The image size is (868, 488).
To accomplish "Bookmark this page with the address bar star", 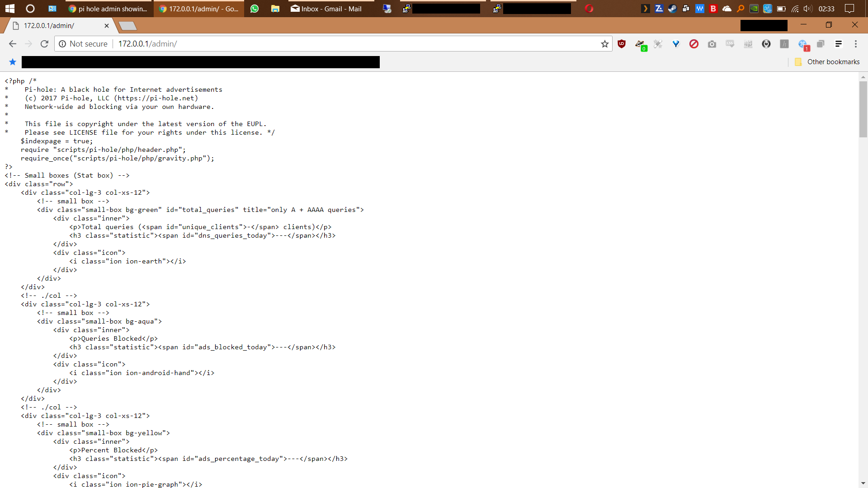I will click(604, 44).
